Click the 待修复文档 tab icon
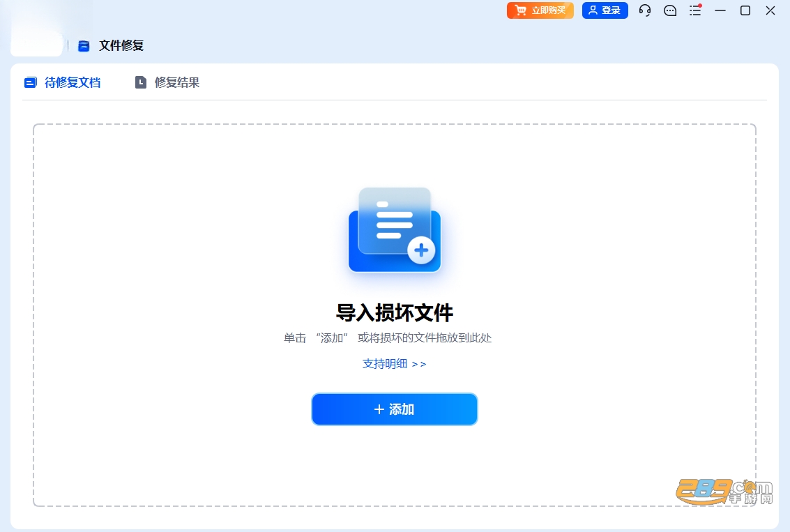Viewport: 790px width, 532px height. 31,82
